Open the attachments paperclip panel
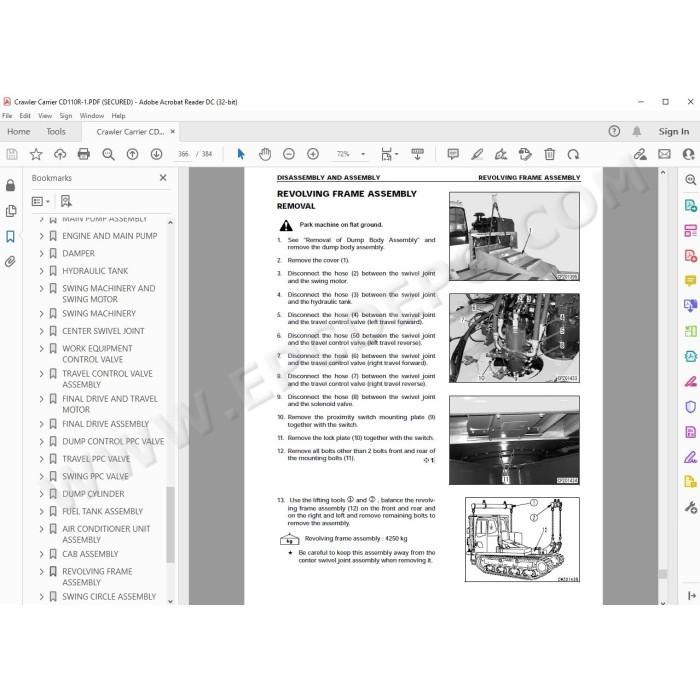 click(10, 262)
